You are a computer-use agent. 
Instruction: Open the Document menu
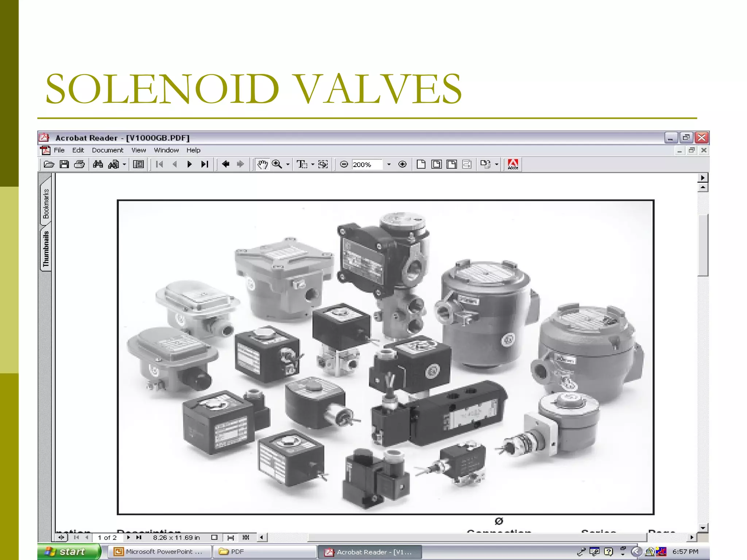pyautogui.click(x=108, y=150)
